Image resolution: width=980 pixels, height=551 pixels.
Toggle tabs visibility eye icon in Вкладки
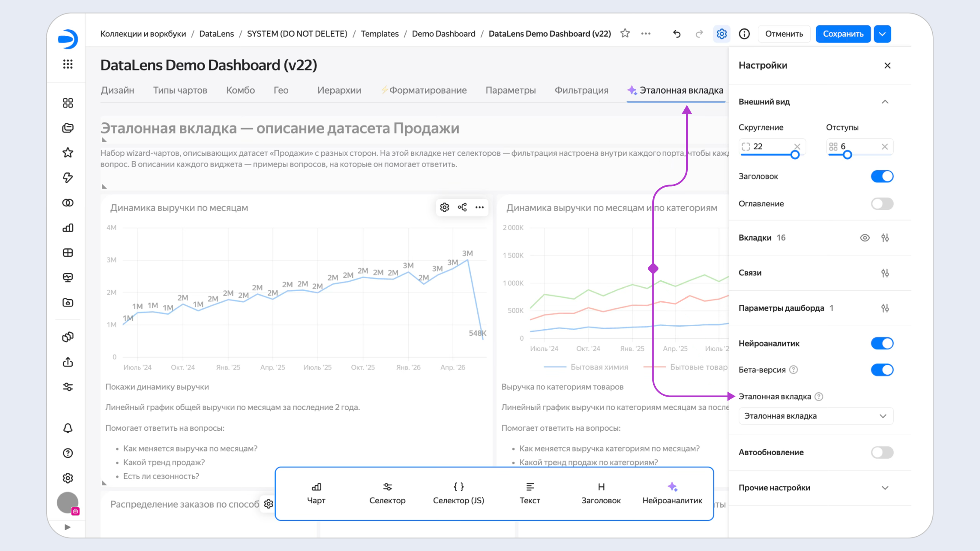click(865, 238)
